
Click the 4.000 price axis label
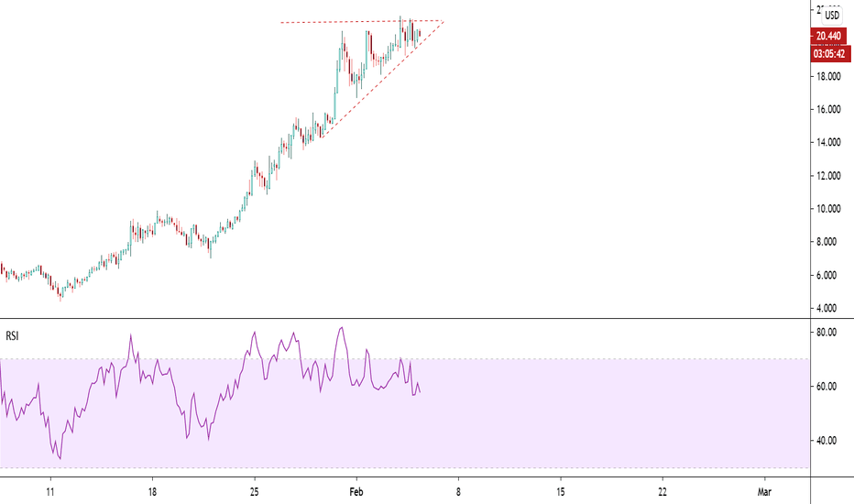pos(827,309)
